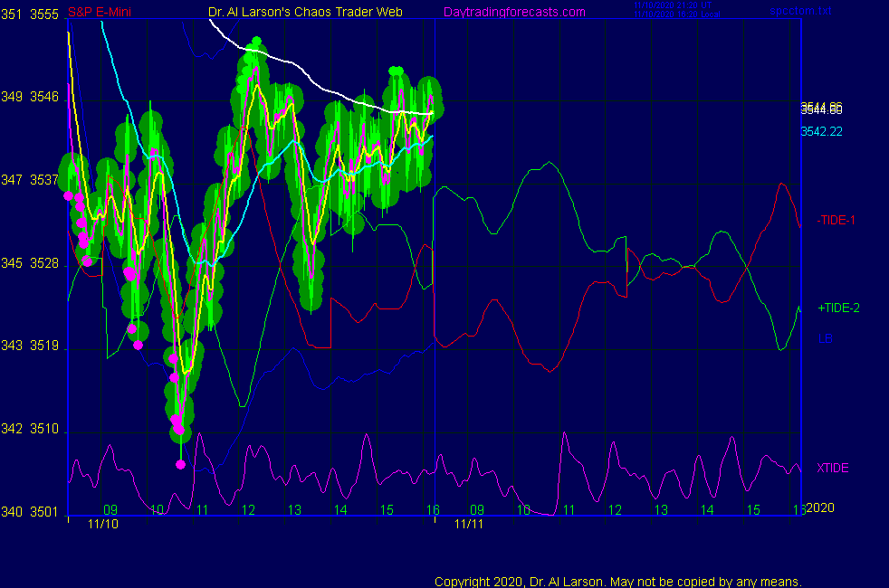Click the 11 hour label of 11/11 session

click(569, 510)
